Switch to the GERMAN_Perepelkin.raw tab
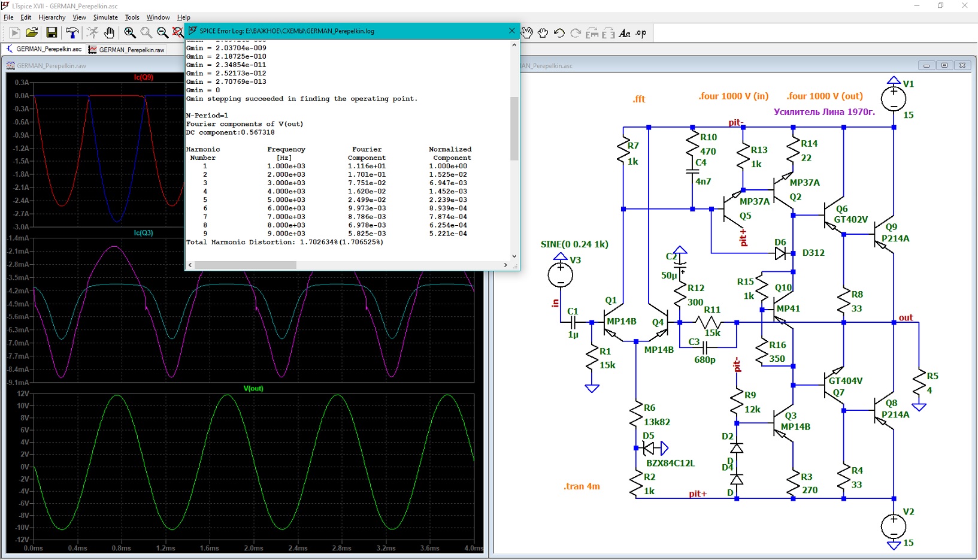 coord(126,50)
